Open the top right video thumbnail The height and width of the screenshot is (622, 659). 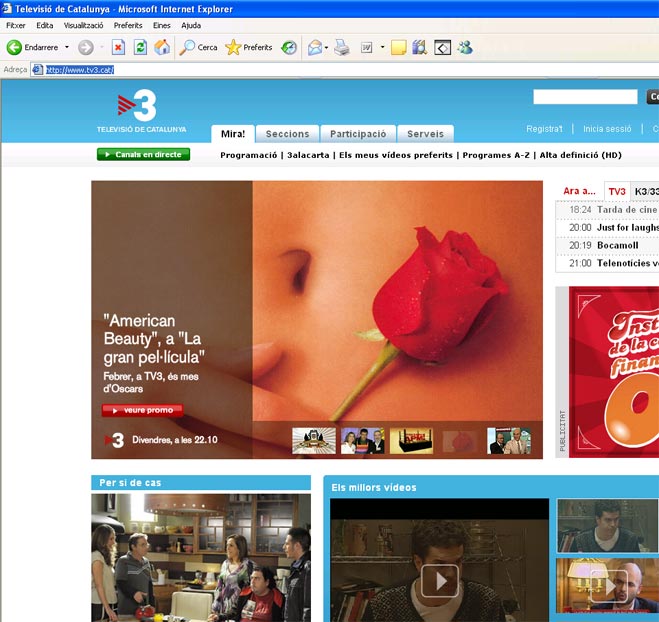[x=607, y=525]
